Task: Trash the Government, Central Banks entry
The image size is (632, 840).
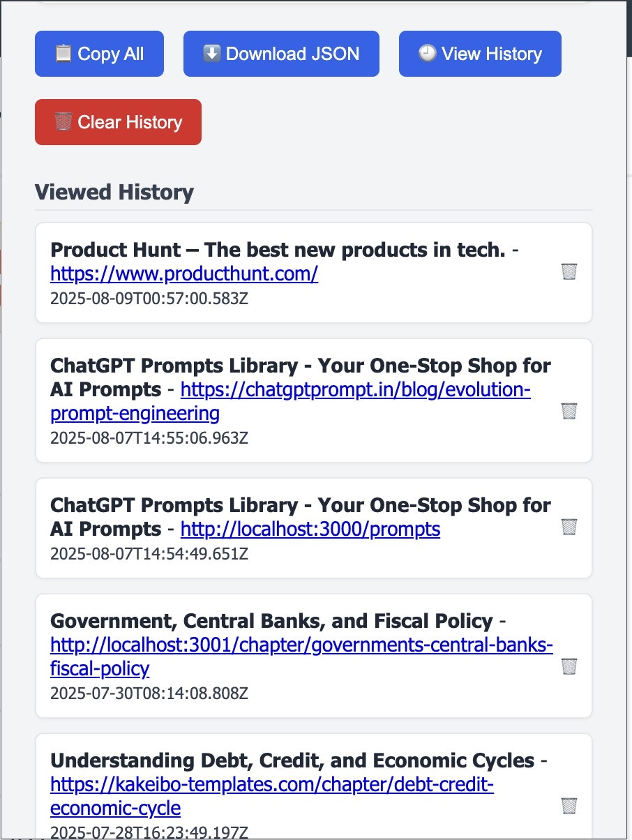Action: [569, 666]
